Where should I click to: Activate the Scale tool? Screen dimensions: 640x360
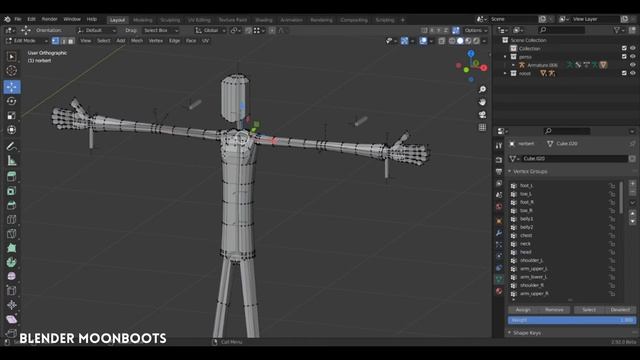[x=11, y=116]
